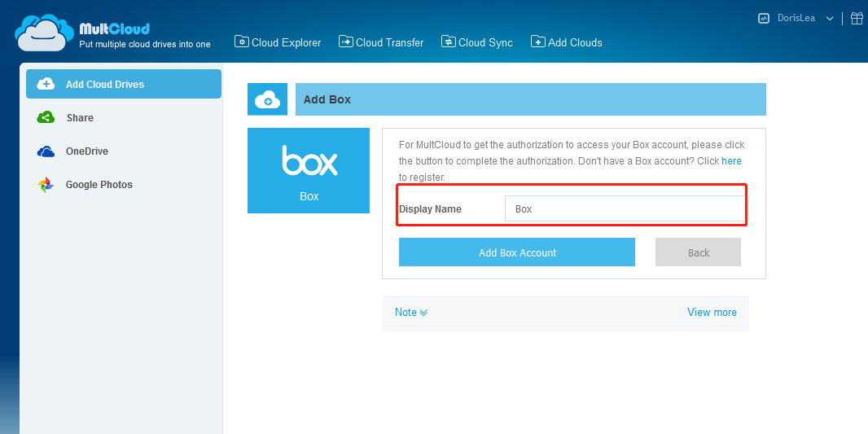Click the Google Photos pinwheel icon
Image resolution: width=868 pixels, height=434 pixels.
46,185
